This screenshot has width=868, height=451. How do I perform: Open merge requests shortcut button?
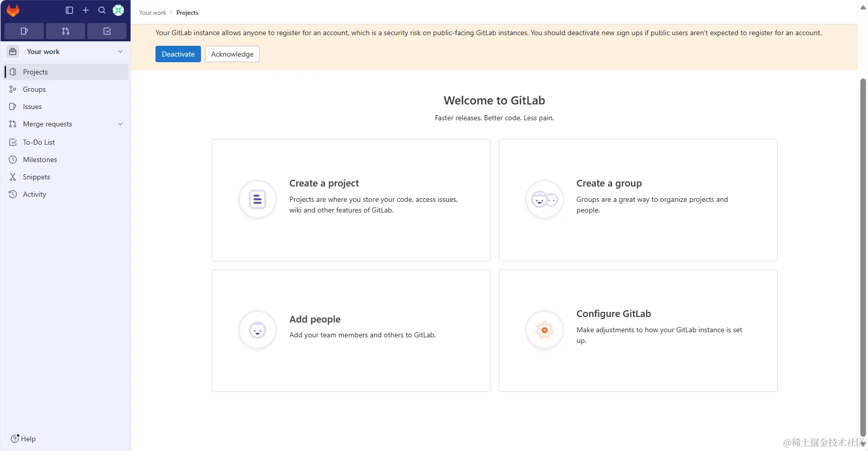(x=65, y=31)
